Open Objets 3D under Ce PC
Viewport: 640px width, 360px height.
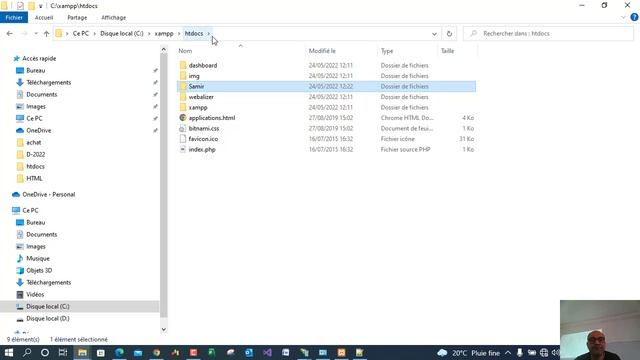pos(39,271)
